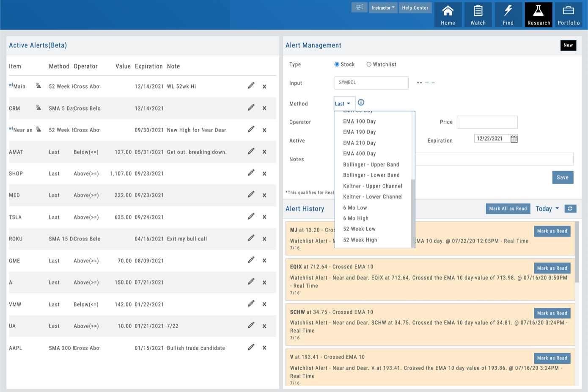Click the Expiration column header
This screenshot has width=588, height=392.
pyautogui.click(x=149, y=66)
